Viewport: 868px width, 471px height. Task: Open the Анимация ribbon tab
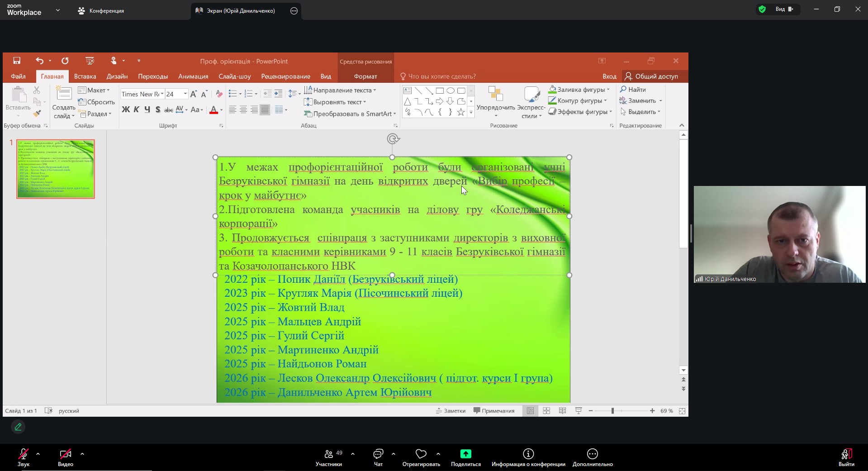(193, 76)
